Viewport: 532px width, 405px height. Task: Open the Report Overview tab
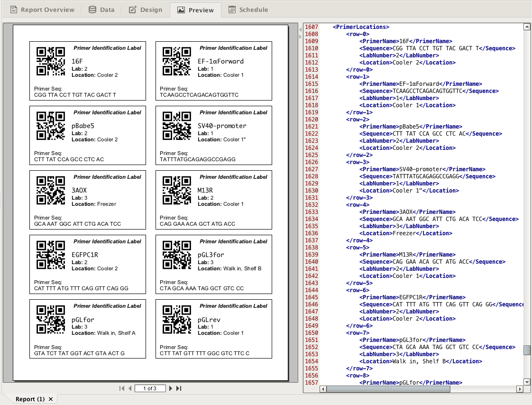42,9
